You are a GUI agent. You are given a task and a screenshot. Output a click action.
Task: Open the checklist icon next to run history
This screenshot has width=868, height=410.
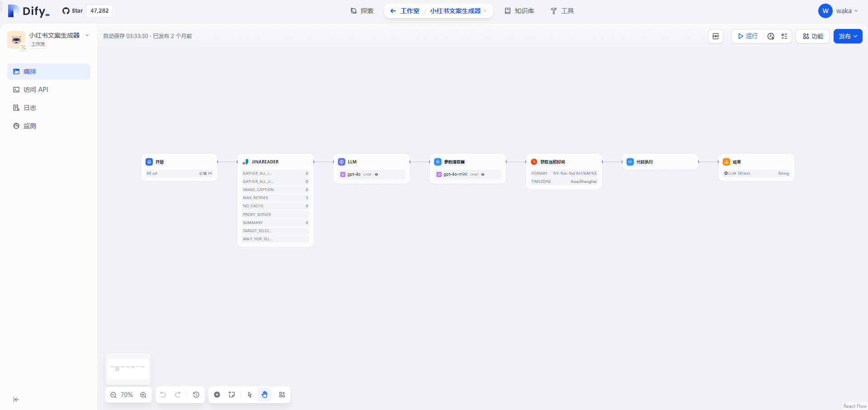[x=784, y=36]
